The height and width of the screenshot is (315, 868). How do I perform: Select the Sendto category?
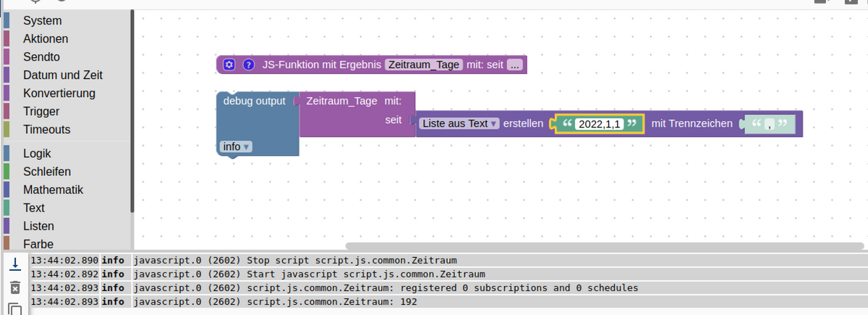pyautogui.click(x=41, y=57)
